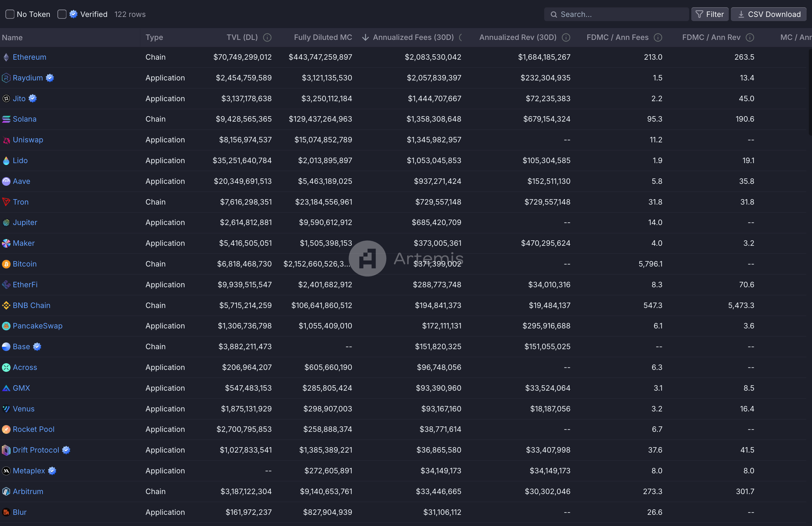The height and width of the screenshot is (526, 812).
Task: Enable the No Token checkbox
Action: (10, 14)
